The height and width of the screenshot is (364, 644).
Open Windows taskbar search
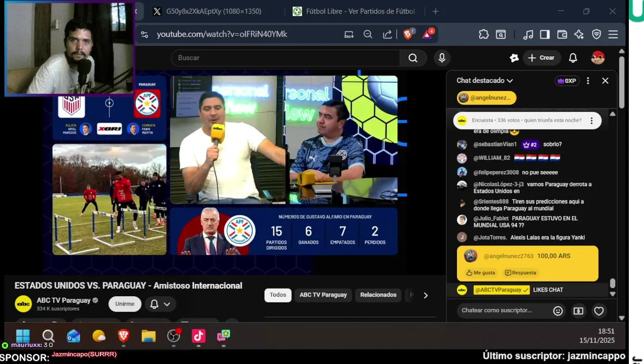(48, 336)
